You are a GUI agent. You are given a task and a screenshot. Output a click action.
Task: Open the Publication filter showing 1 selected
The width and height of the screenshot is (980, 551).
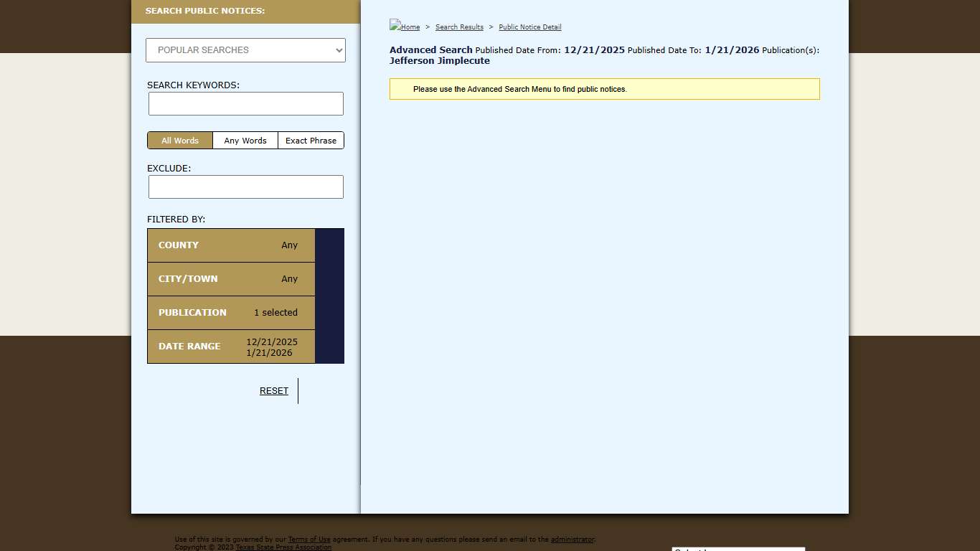(x=231, y=313)
